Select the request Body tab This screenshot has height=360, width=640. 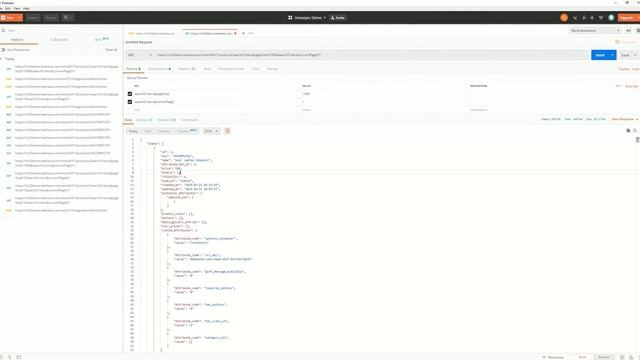pos(207,69)
